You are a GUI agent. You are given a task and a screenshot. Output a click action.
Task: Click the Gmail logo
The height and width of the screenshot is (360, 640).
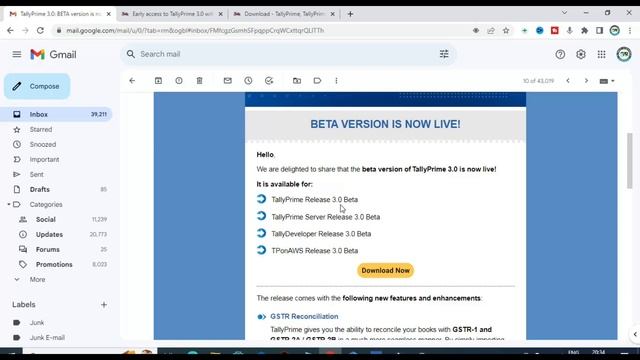pos(53,54)
